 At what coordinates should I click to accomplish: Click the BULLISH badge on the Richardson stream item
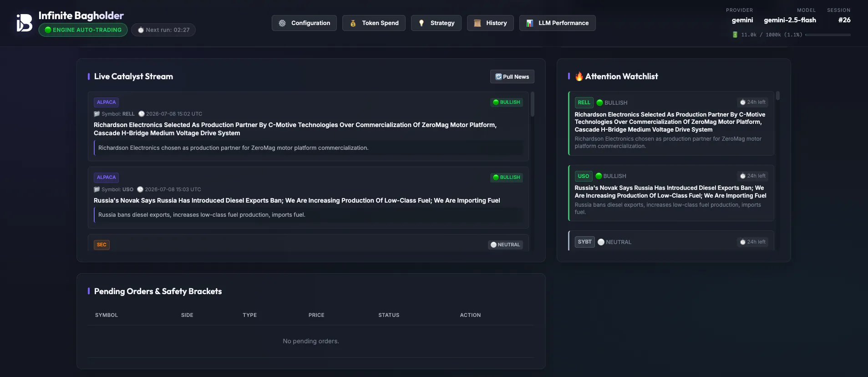(x=506, y=102)
